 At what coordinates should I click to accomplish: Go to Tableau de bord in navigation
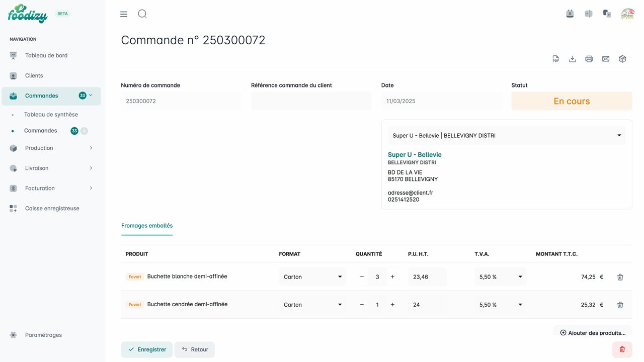point(46,55)
